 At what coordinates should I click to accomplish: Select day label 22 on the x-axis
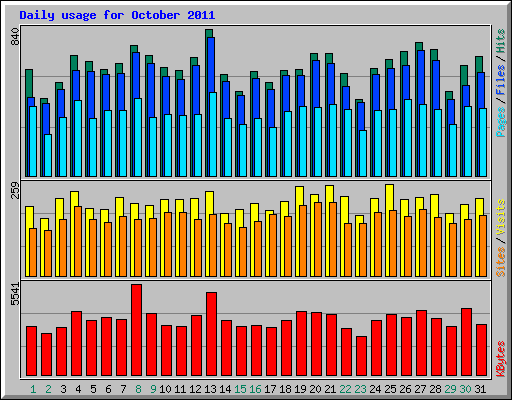[345, 389]
